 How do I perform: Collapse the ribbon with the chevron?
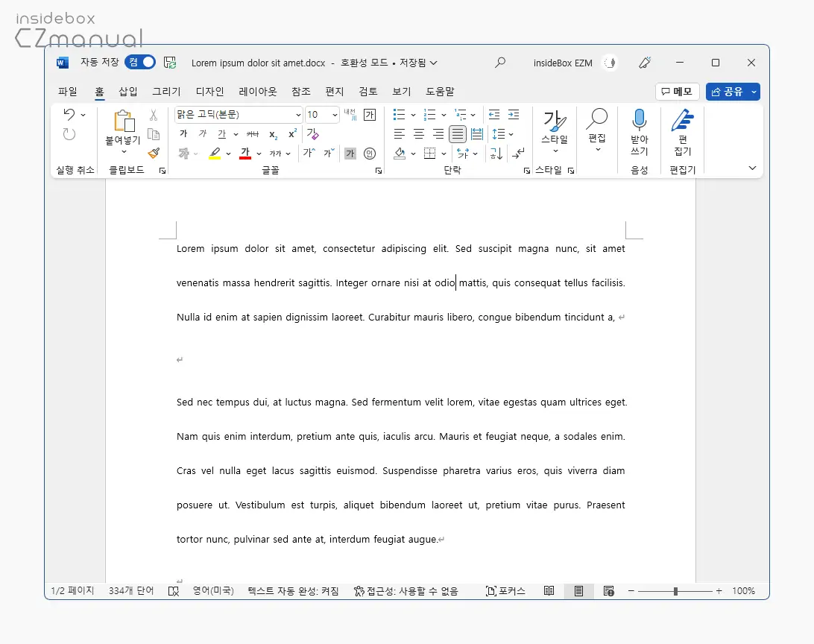click(752, 168)
